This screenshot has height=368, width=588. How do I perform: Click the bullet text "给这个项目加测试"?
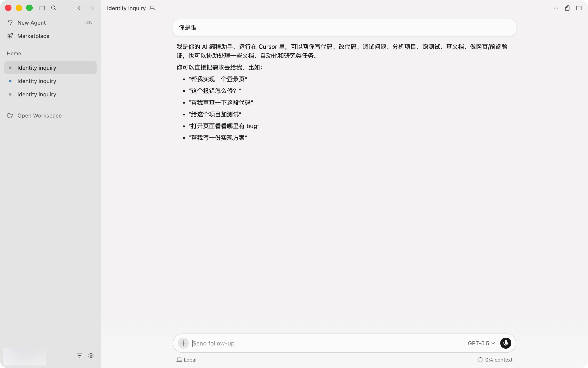[215, 114]
